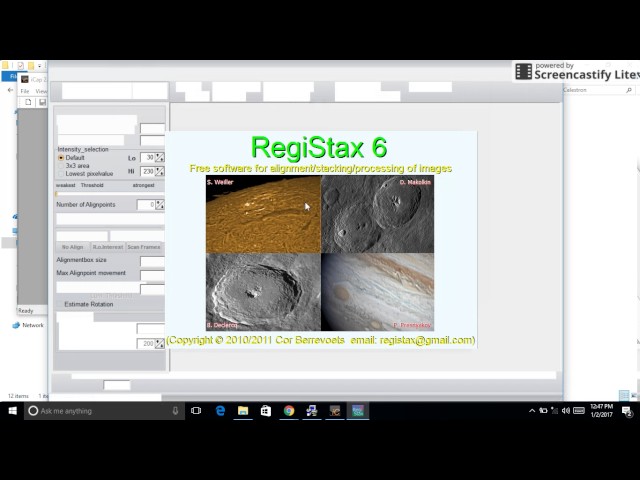Open the Action Center notifications icon
640x480 pixels.
coord(627,411)
